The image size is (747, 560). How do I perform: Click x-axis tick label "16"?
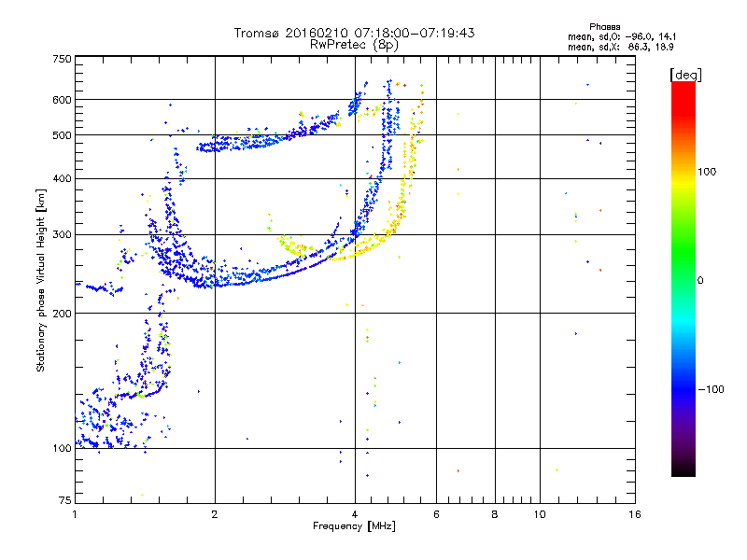[635, 514]
